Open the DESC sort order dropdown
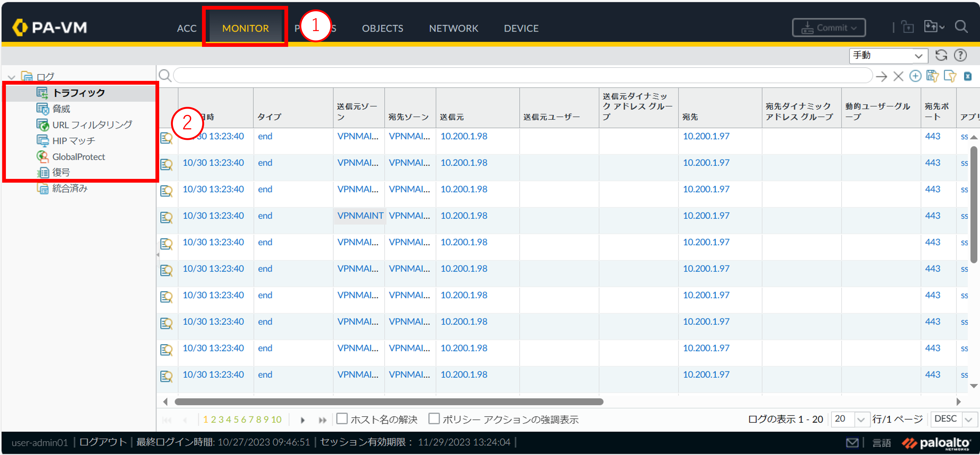Screen dimensions: 980x455 pyautogui.click(x=968, y=419)
